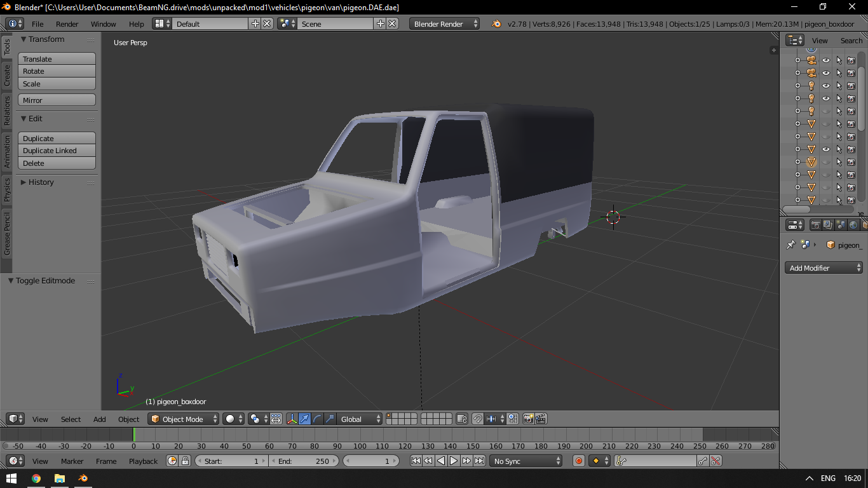Open the Object Mode dropdown

(x=184, y=419)
